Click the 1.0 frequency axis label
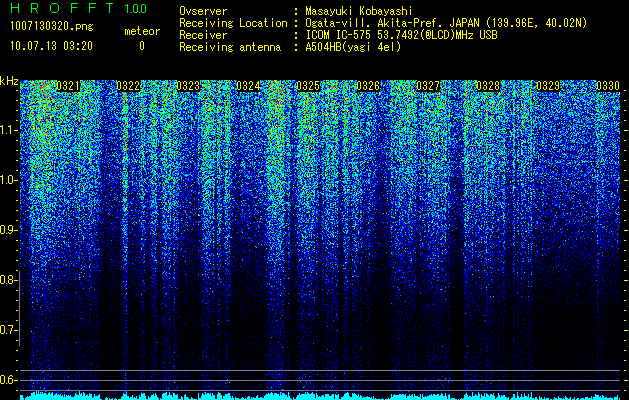Viewport: 629px width, 400px height. [8, 181]
